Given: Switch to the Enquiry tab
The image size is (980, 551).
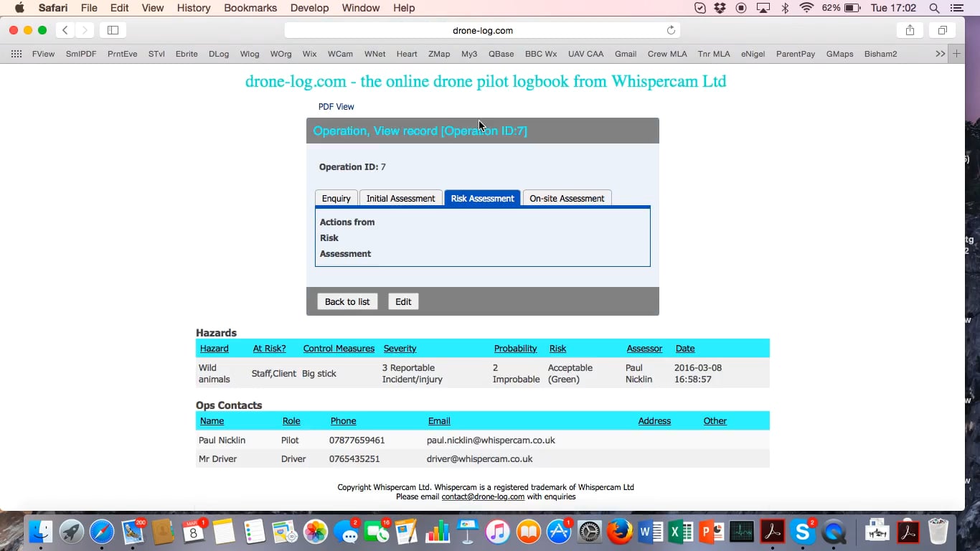Looking at the screenshot, I should [x=336, y=199].
